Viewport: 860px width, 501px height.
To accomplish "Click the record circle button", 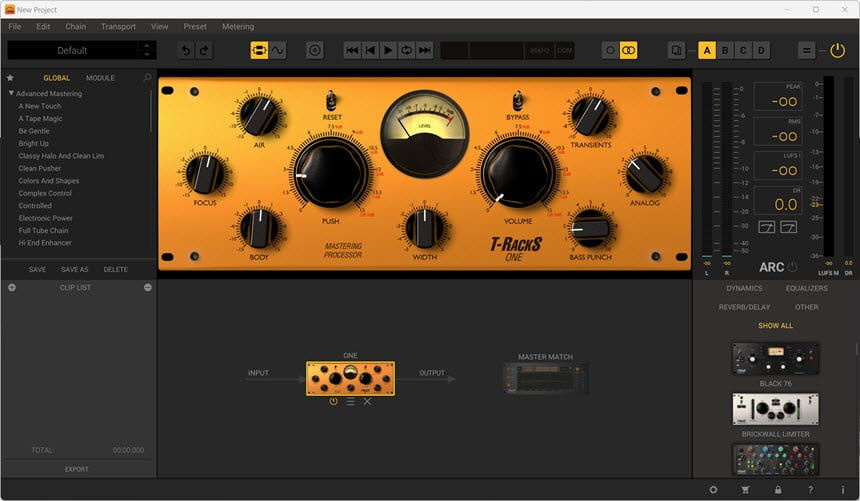I will coord(315,50).
